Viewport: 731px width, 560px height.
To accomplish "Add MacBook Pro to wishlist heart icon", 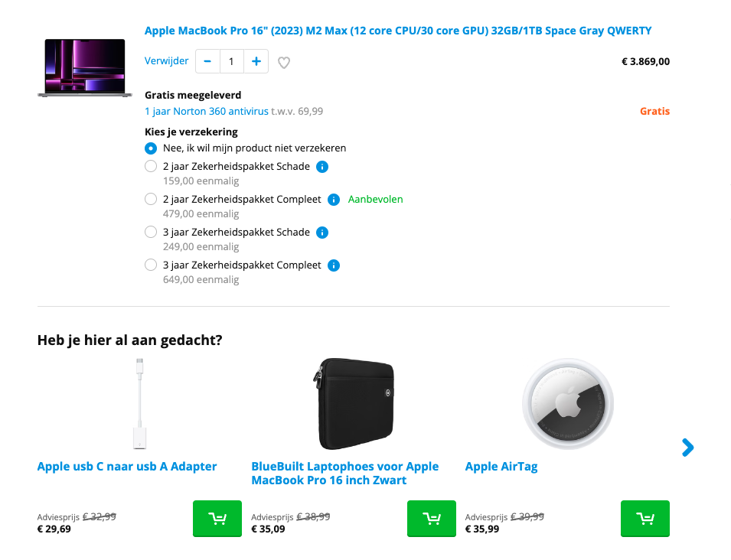I will (x=284, y=63).
